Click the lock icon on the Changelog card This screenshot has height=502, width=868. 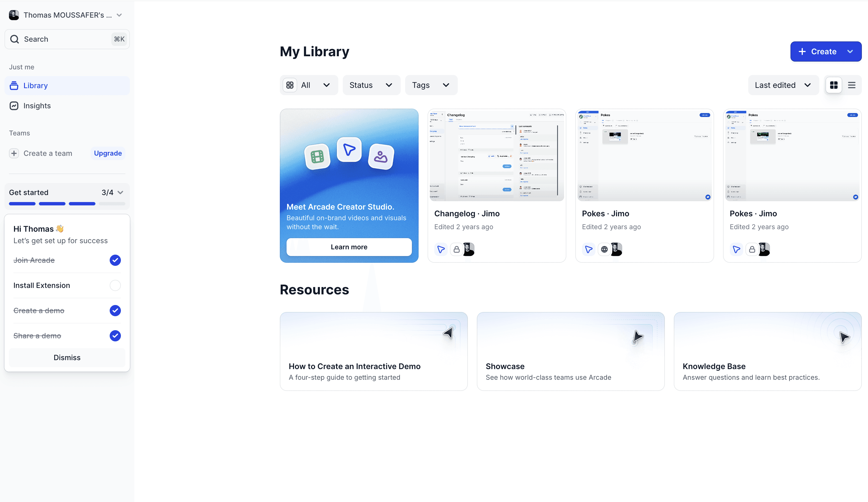click(x=456, y=249)
